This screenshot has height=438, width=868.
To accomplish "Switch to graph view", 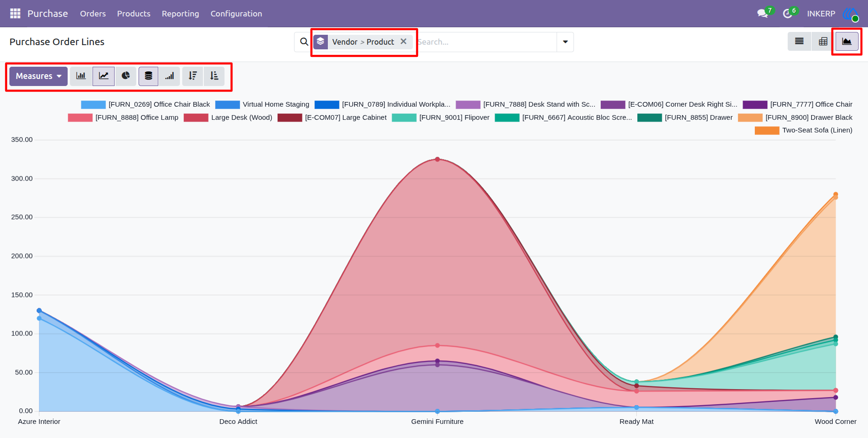I will tap(847, 41).
